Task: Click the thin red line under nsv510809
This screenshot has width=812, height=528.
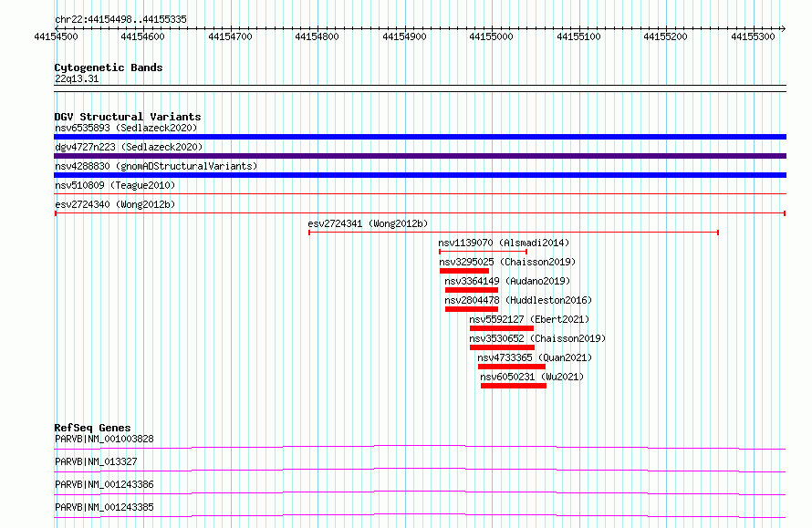Action: coord(420,193)
